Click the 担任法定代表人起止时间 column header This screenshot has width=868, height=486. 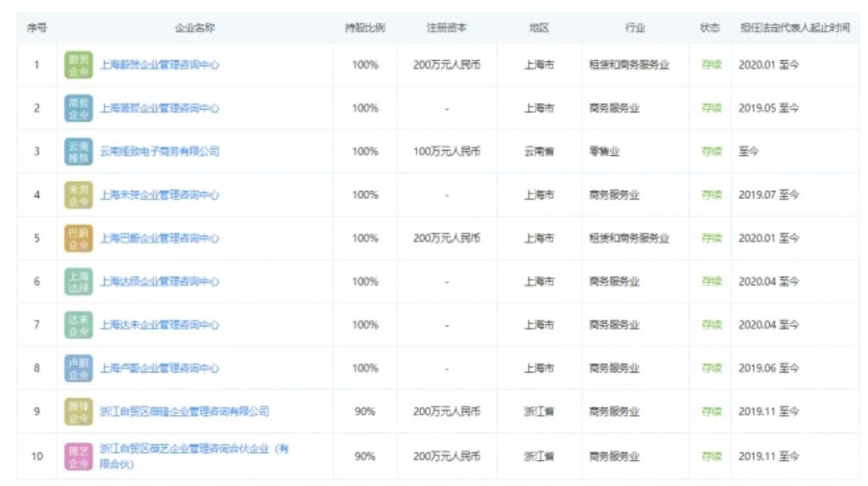pos(795,28)
